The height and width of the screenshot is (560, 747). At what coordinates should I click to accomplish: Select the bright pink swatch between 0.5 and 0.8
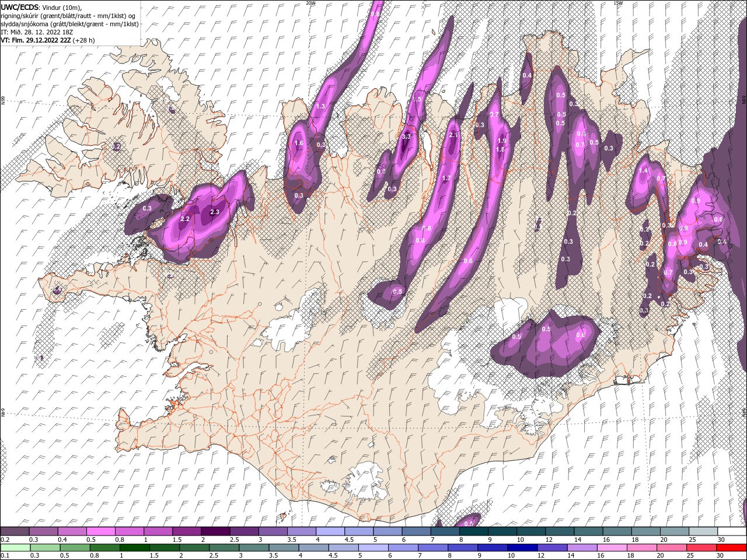click(x=100, y=531)
